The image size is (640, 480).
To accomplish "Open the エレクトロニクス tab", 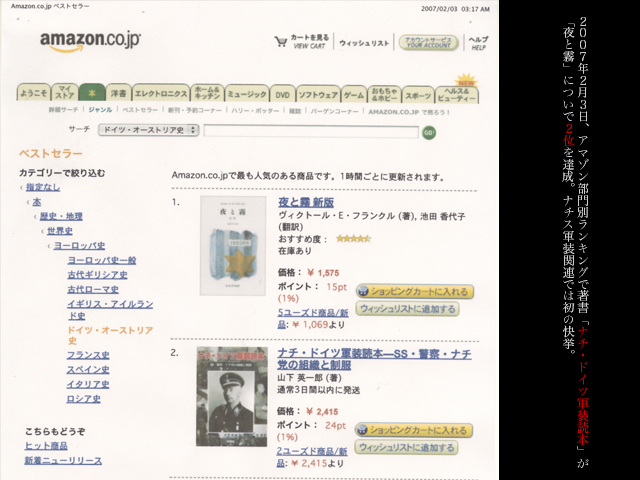I will 161,93.
